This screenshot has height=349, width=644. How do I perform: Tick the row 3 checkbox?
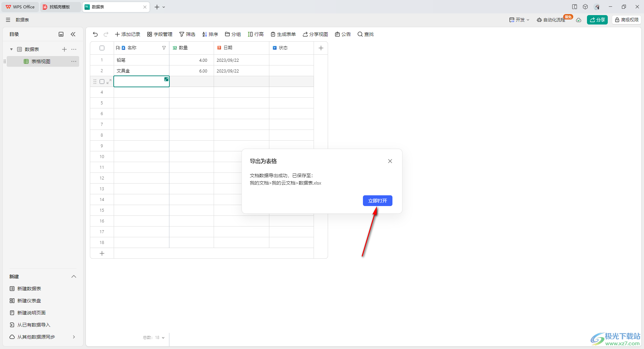[x=102, y=82]
